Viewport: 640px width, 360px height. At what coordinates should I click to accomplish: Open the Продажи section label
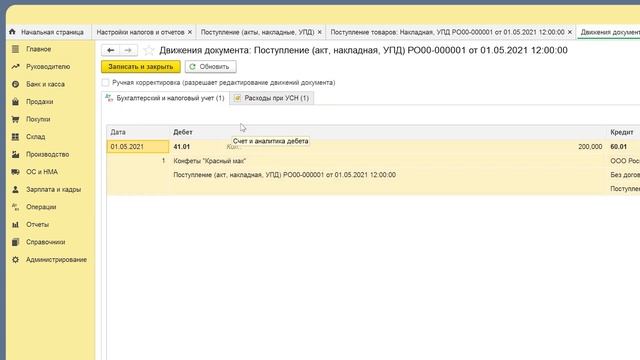40,102
